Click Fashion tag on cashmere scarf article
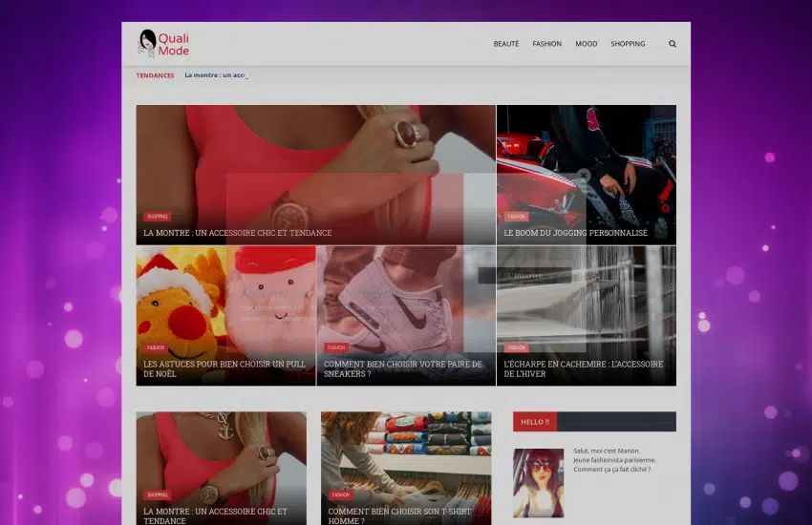This screenshot has width=812, height=525. [517, 347]
